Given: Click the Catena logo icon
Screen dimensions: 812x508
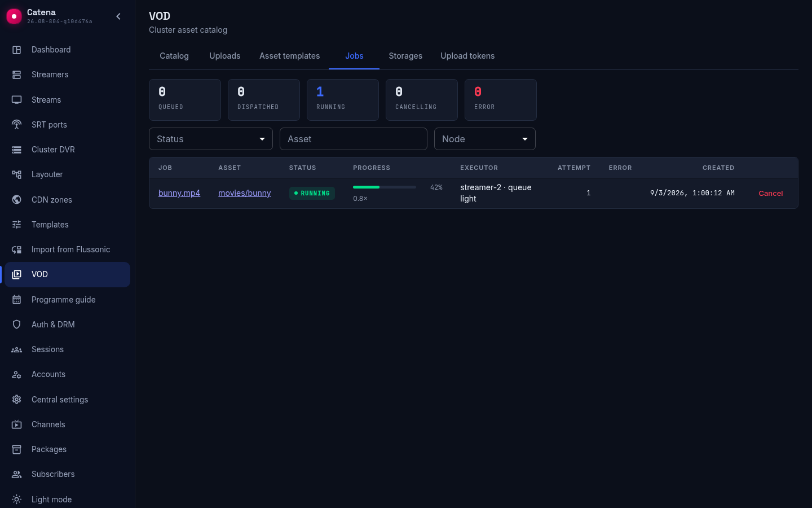Looking at the screenshot, I should (x=14, y=16).
